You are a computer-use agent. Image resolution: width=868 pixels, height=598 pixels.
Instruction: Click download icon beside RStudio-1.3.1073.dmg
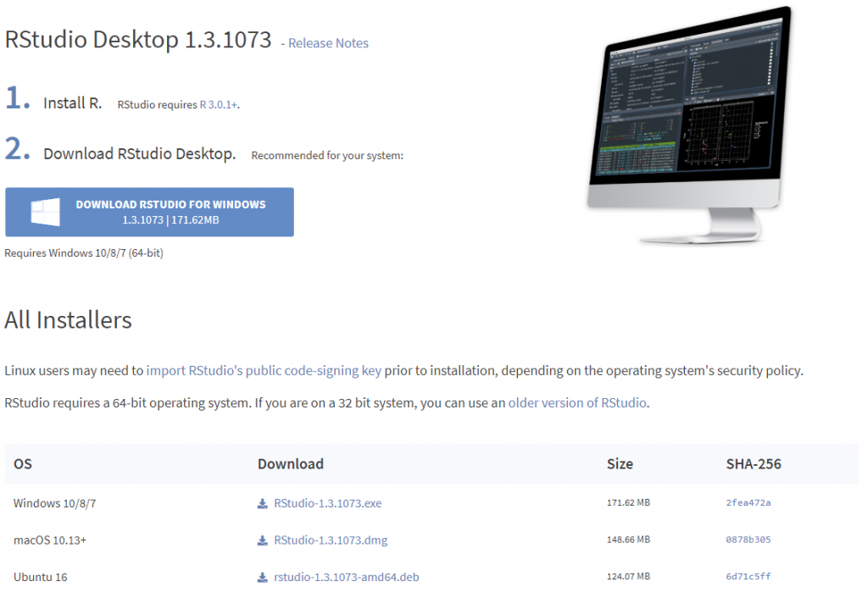(x=263, y=540)
